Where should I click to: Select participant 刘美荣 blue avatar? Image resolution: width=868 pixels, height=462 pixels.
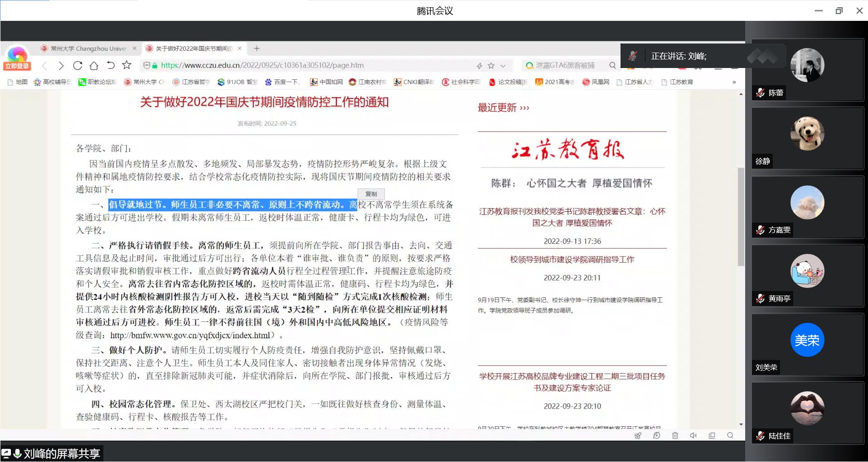[807, 340]
